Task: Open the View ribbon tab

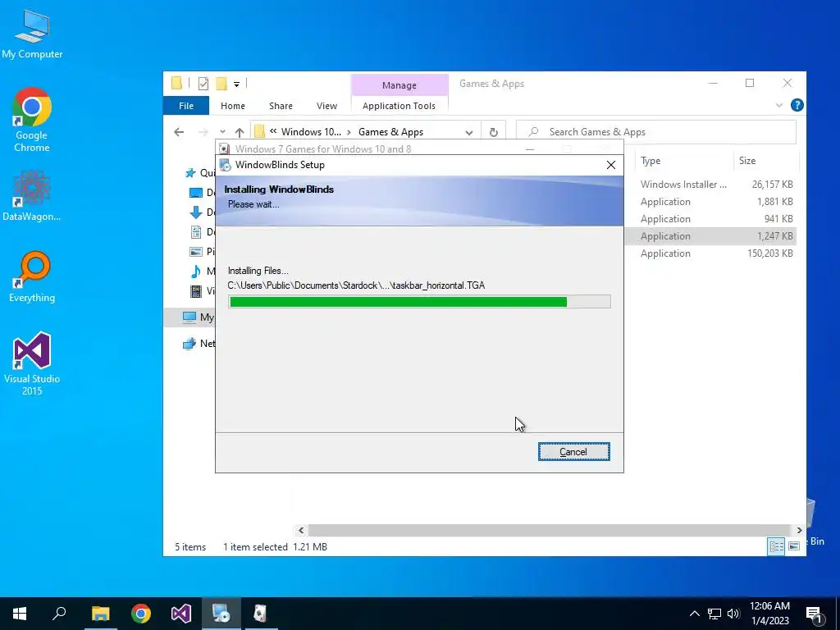Action: 326,106
